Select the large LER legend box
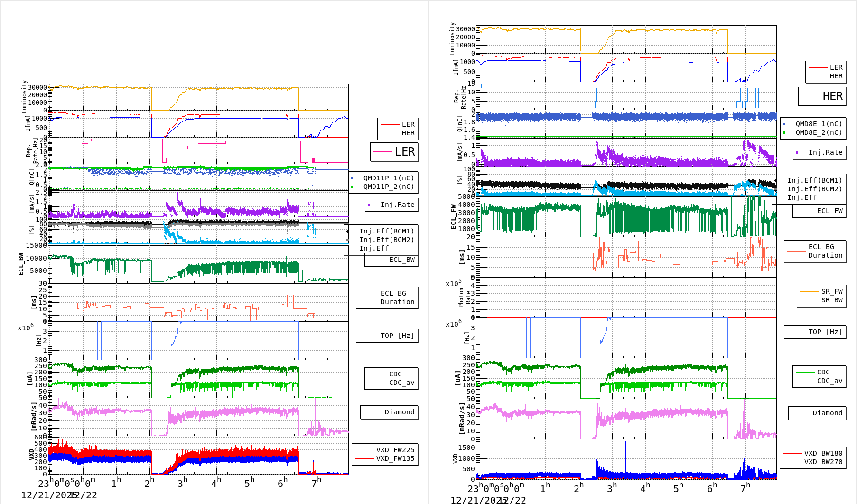The width and height of the screenshot is (857, 504). click(394, 152)
